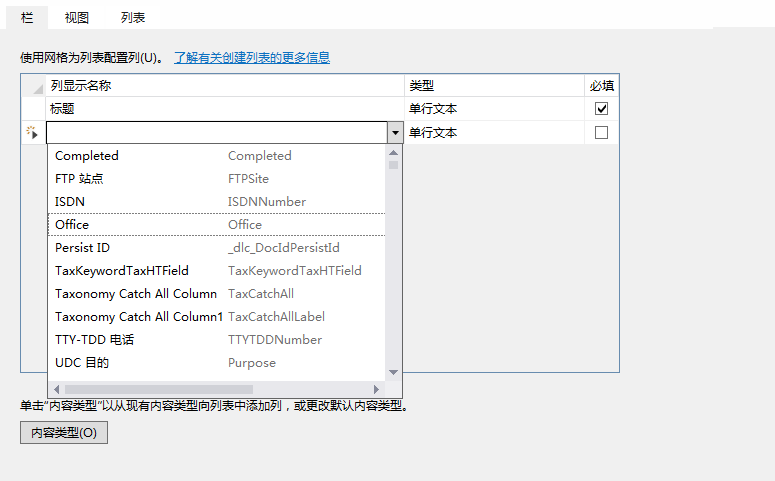
Task: Pick Persist ID from the dropdown list
Action: pyautogui.click(x=216, y=248)
